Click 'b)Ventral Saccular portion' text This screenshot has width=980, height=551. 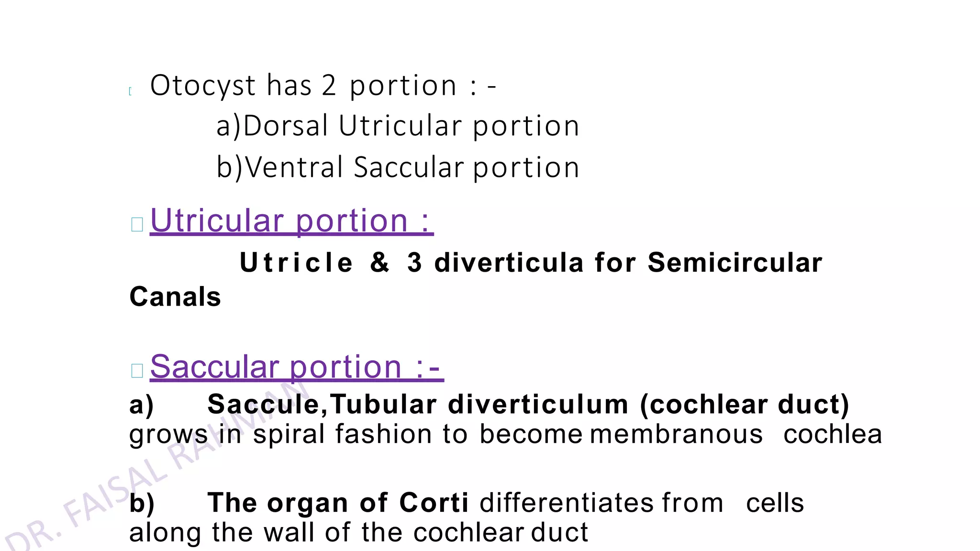[x=398, y=167]
